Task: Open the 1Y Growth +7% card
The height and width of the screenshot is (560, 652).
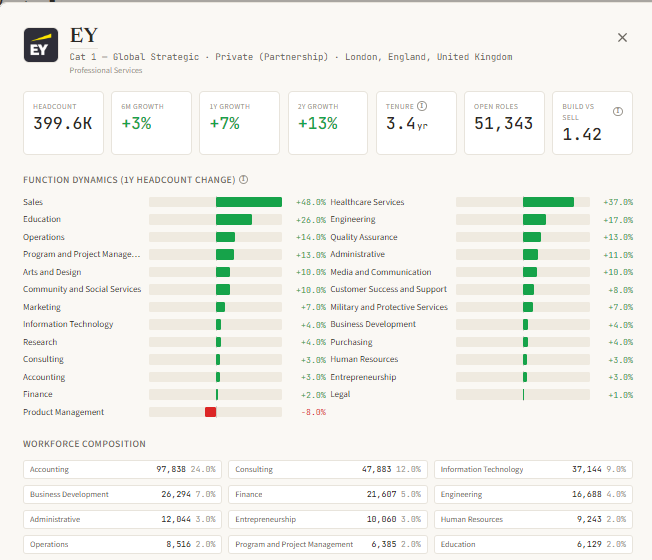Action: pyautogui.click(x=240, y=123)
